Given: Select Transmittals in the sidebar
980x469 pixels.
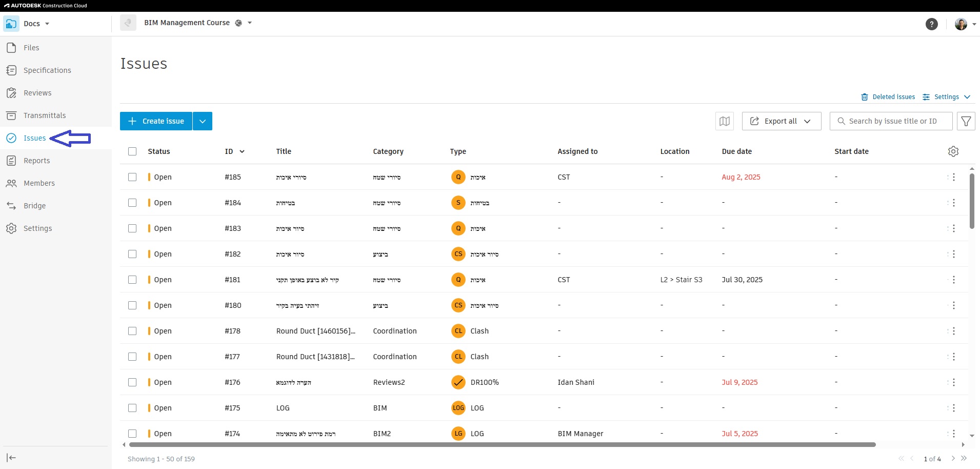Looking at the screenshot, I should point(45,115).
